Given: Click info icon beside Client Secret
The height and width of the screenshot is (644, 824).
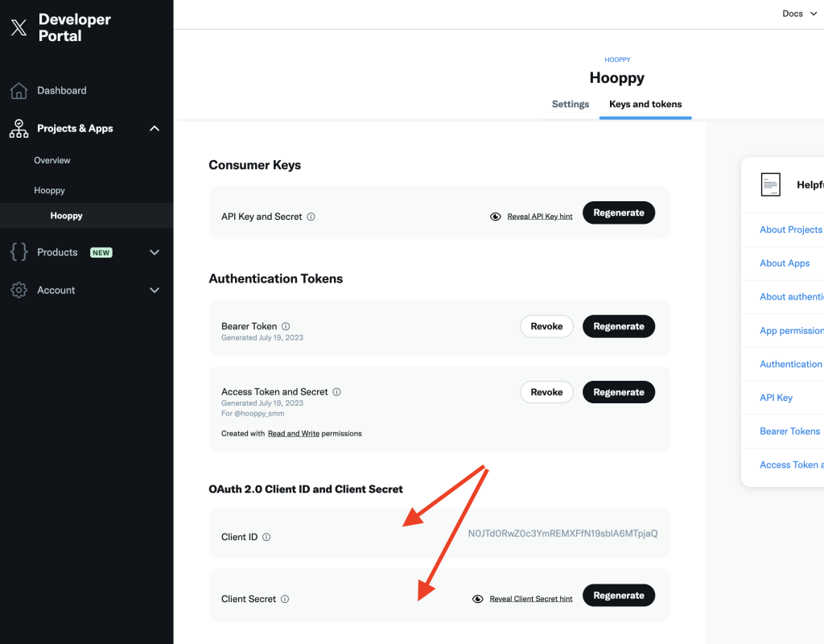Looking at the screenshot, I should pos(285,599).
